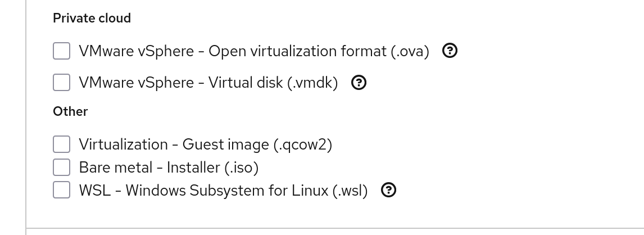Image resolution: width=644 pixels, height=235 pixels.
Task: Click help icon beside WSL .wsl option
Action: [x=388, y=191]
